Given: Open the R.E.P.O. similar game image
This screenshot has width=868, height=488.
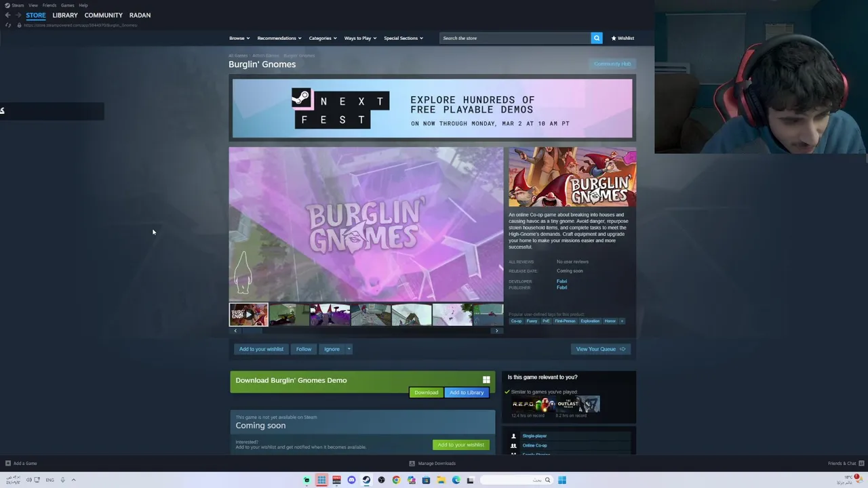Looking at the screenshot, I should [534, 405].
